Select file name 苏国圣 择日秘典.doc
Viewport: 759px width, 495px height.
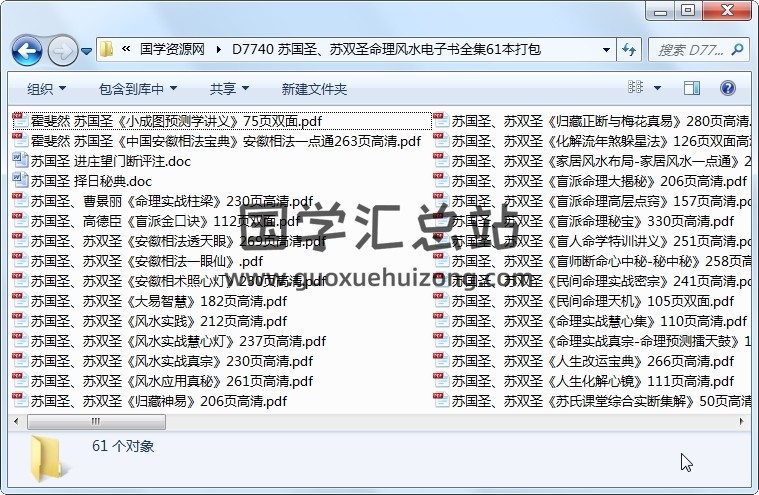coord(91,181)
